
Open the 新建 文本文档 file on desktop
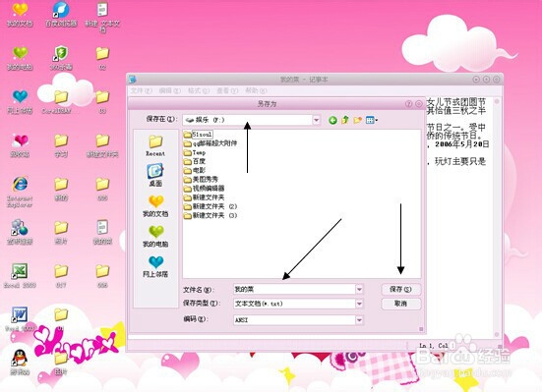coord(102,18)
